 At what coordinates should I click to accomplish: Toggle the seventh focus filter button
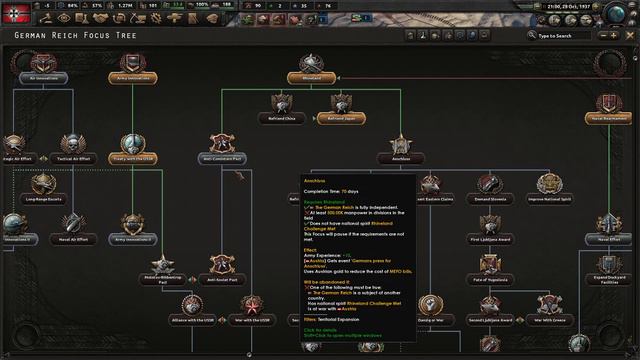484,36
